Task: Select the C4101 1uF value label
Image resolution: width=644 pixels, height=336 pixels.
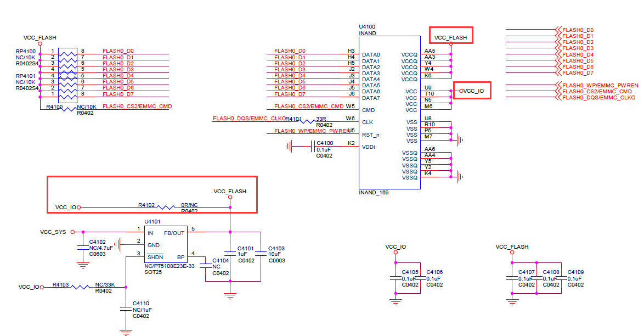Action: (242, 254)
